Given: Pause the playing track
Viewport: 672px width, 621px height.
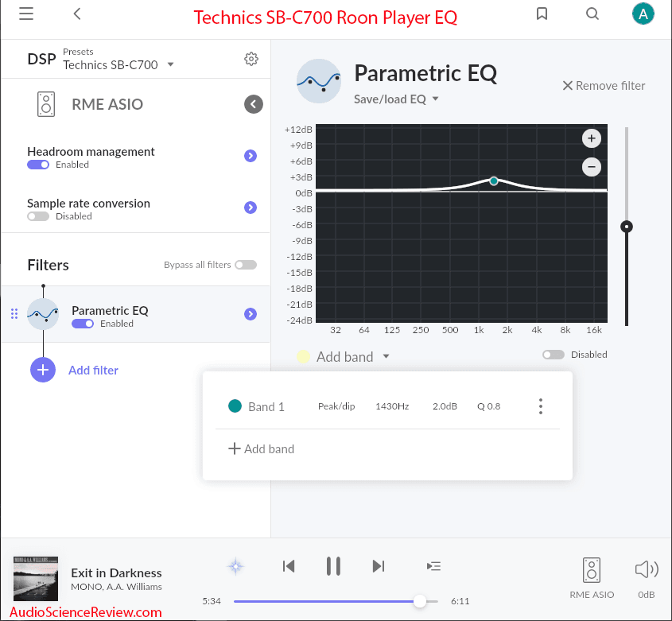Looking at the screenshot, I should [x=333, y=566].
